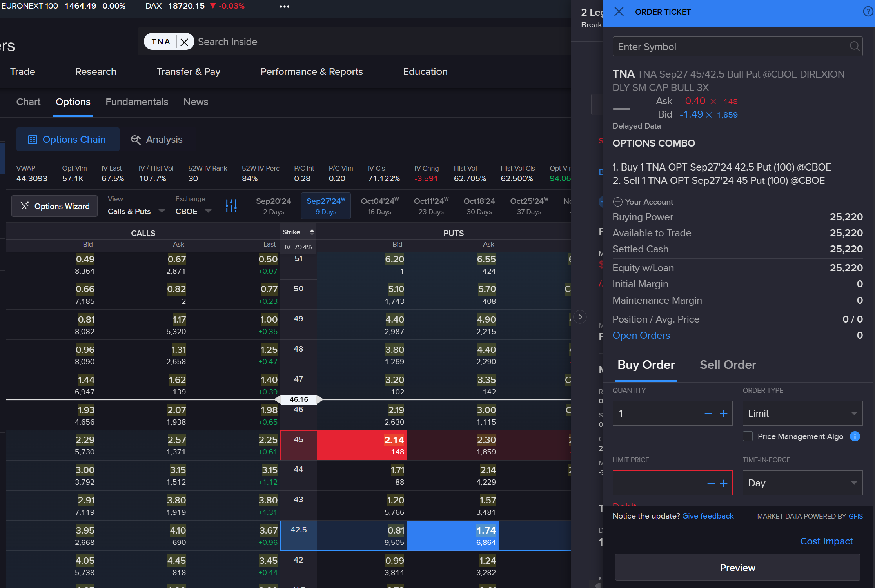This screenshot has width=875, height=588.
Task: Select the Buy Order tab
Action: point(646,365)
